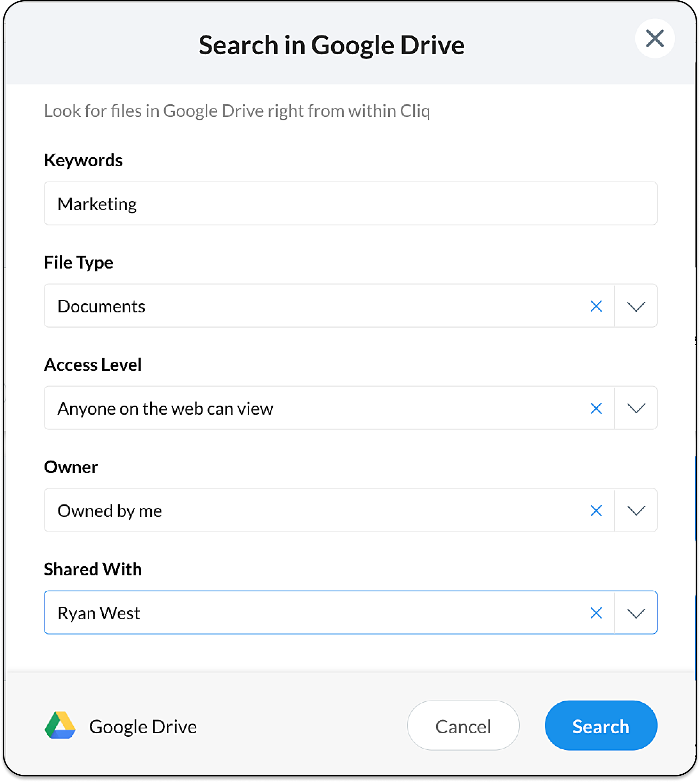The height and width of the screenshot is (782, 700).
Task: Open the Access Level dropdown chevron
Action: coord(636,408)
